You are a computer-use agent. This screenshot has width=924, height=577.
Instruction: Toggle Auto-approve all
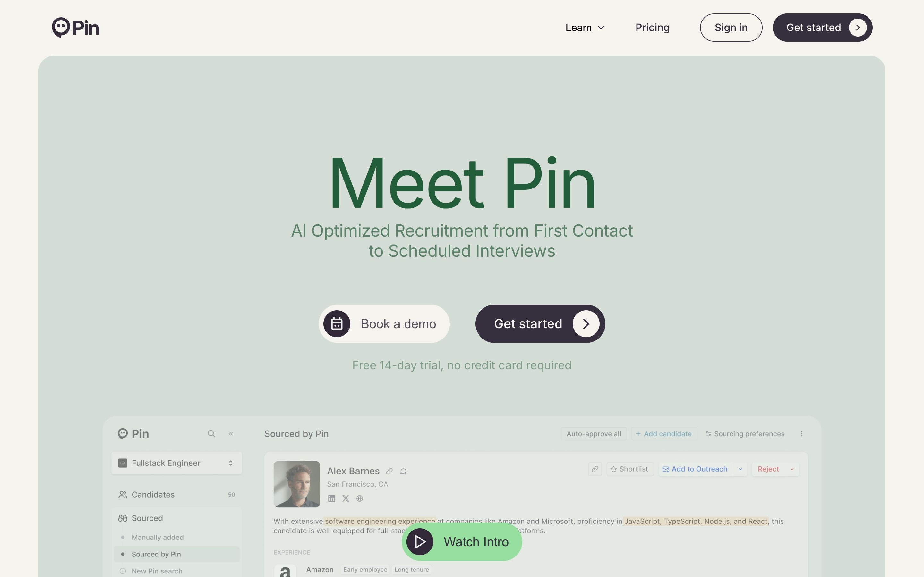click(593, 434)
